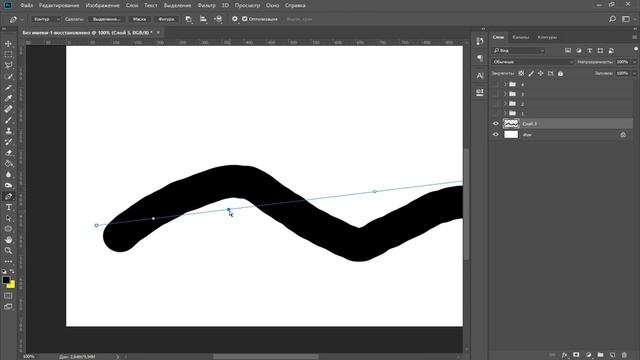Screen dimensions: 640x360
Task: Toggle the Auto-optimize checkbox in options bar
Action: [x=245, y=19]
